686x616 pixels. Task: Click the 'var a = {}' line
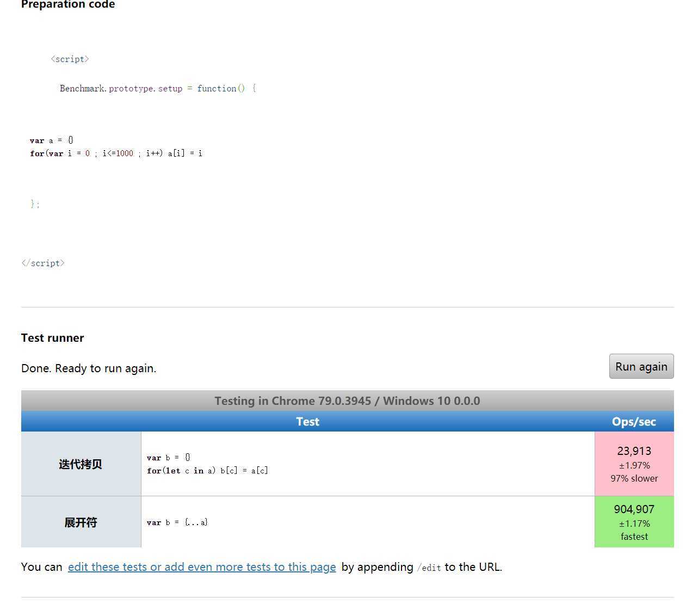(52, 140)
